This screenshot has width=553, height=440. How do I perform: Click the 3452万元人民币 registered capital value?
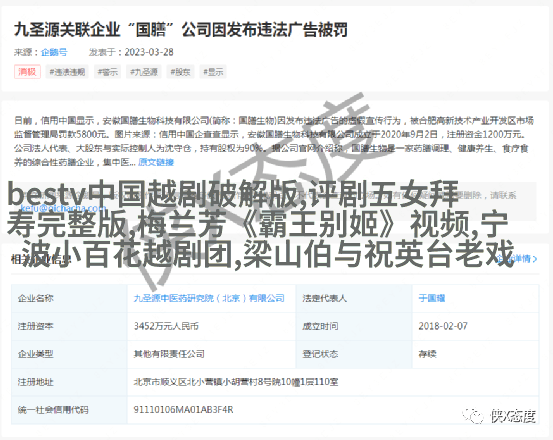[166, 326]
